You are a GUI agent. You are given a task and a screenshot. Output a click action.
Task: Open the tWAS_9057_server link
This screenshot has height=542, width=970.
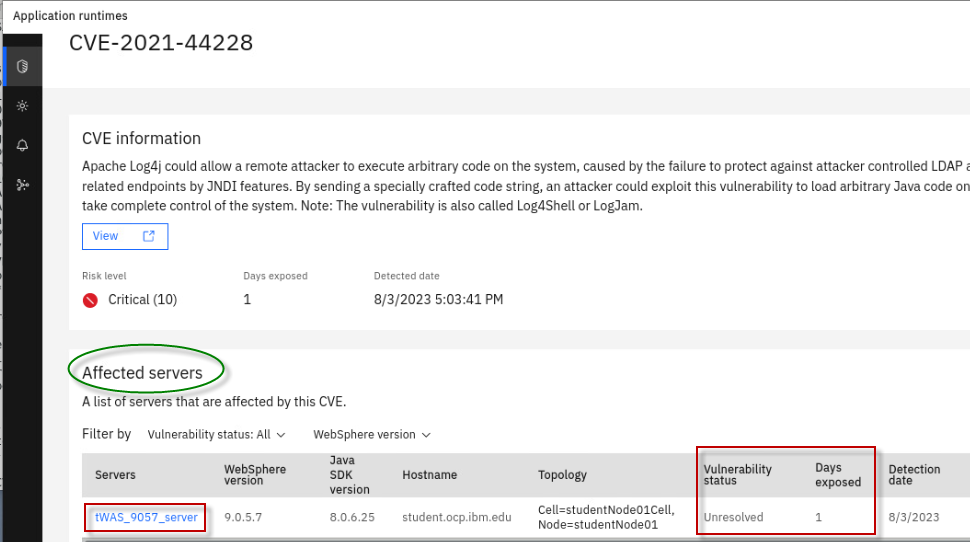(146, 518)
